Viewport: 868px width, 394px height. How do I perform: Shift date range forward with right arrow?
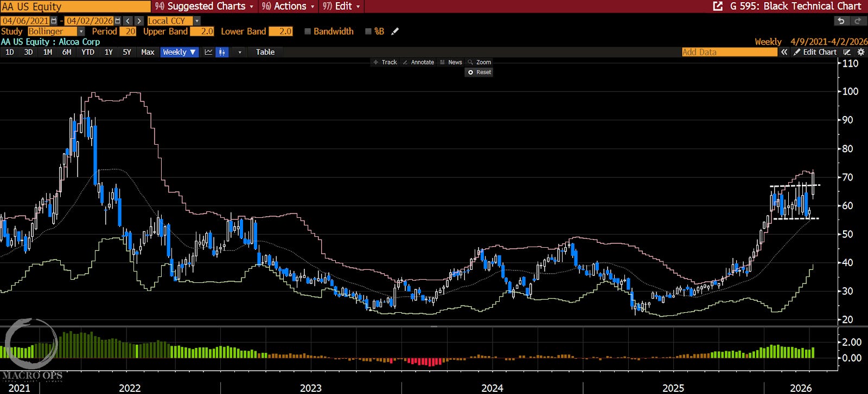click(x=139, y=21)
